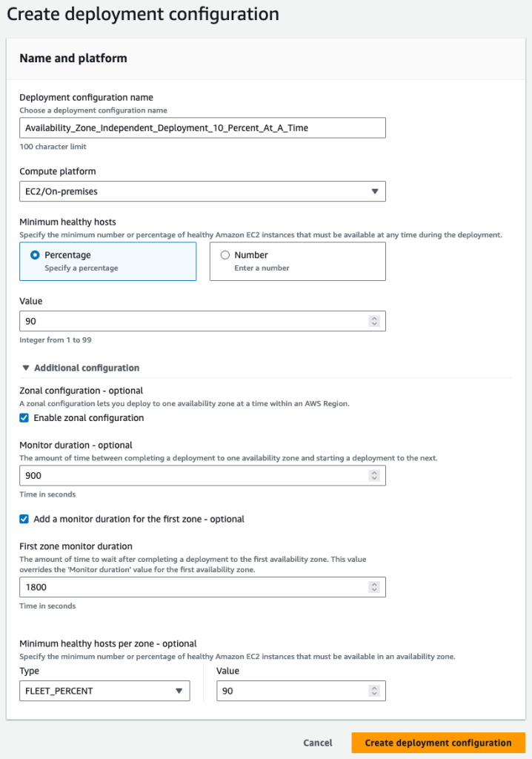The image size is (532, 759).
Task: Click up arrow on minimum healthy hosts Value stepper
Action: click(x=375, y=318)
